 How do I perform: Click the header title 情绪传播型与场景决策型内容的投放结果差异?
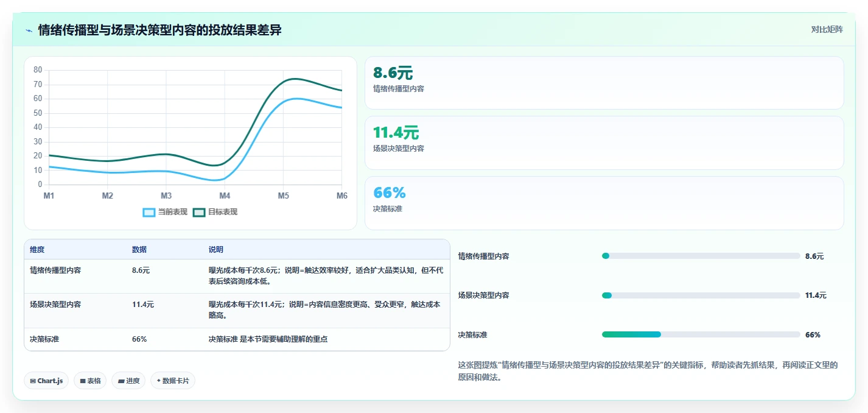tap(159, 30)
